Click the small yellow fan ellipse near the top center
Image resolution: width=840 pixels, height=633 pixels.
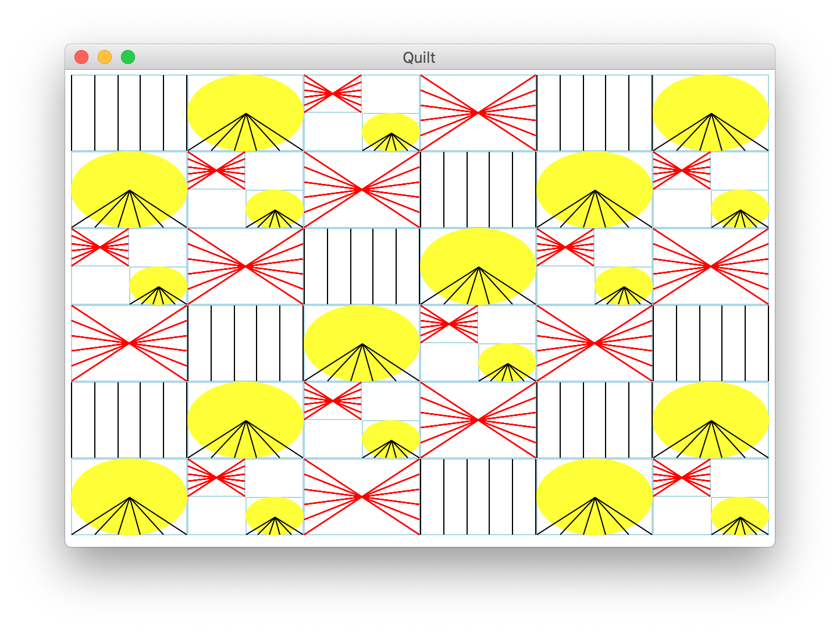point(391,134)
